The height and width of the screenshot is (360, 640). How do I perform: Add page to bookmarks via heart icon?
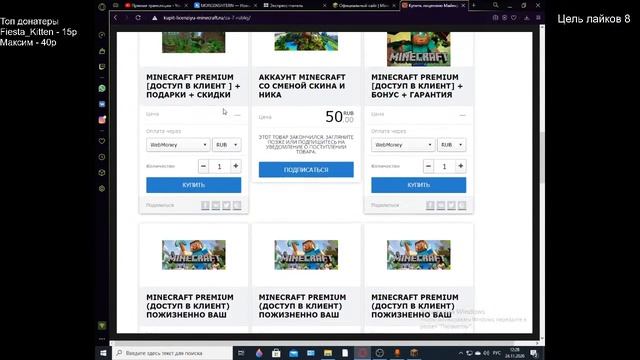(514, 18)
